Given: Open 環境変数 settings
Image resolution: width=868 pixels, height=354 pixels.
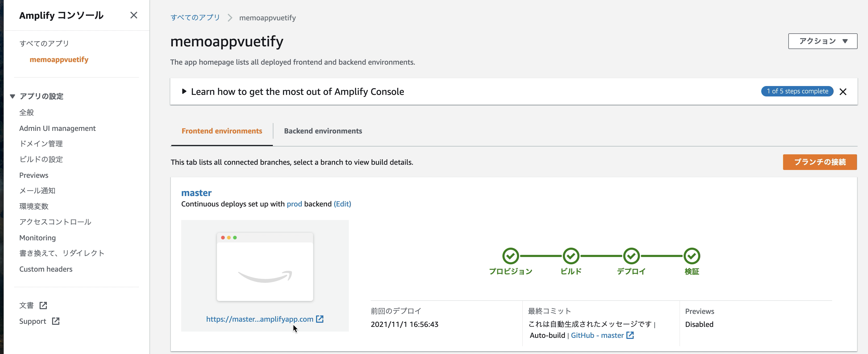Looking at the screenshot, I should click(x=34, y=206).
